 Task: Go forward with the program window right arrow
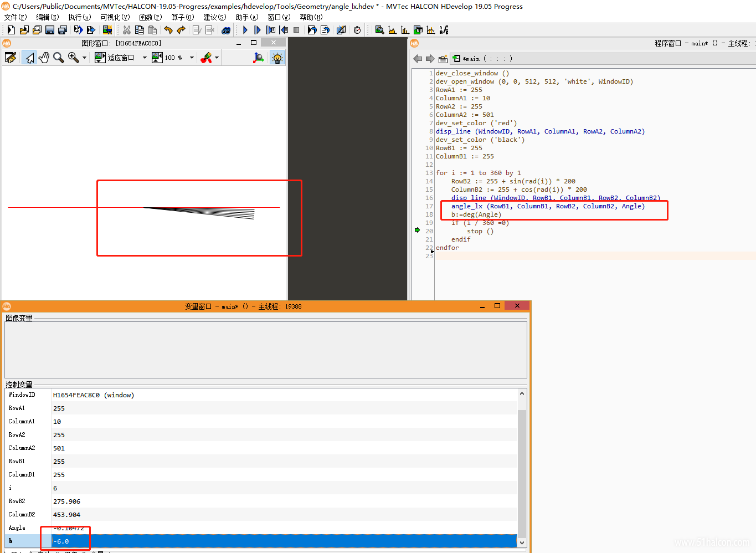click(430, 59)
